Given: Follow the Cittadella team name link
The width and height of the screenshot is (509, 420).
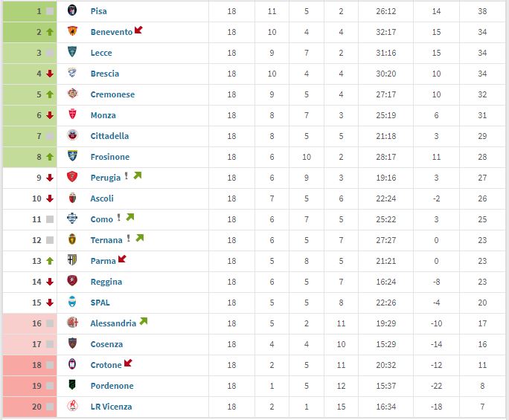Looking at the screenshot, I should click(x=109, y=136).
